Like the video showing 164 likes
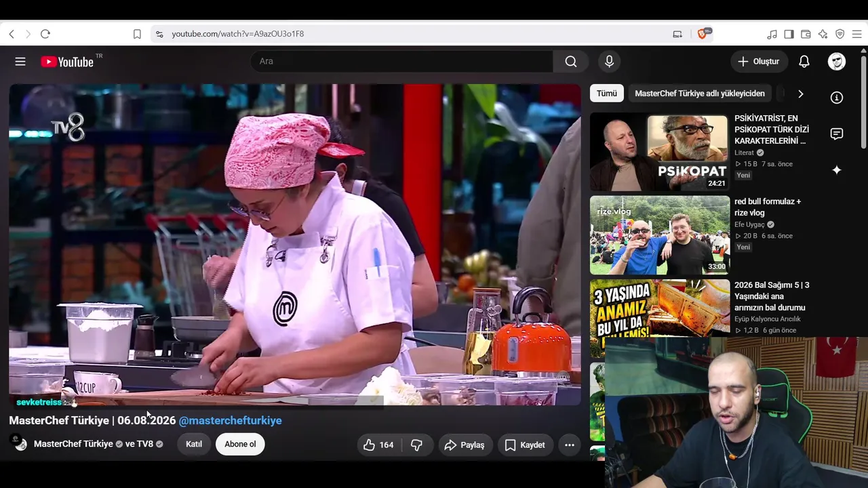Image resolution: width=868 pixels, height=488 pixels. 378,445
